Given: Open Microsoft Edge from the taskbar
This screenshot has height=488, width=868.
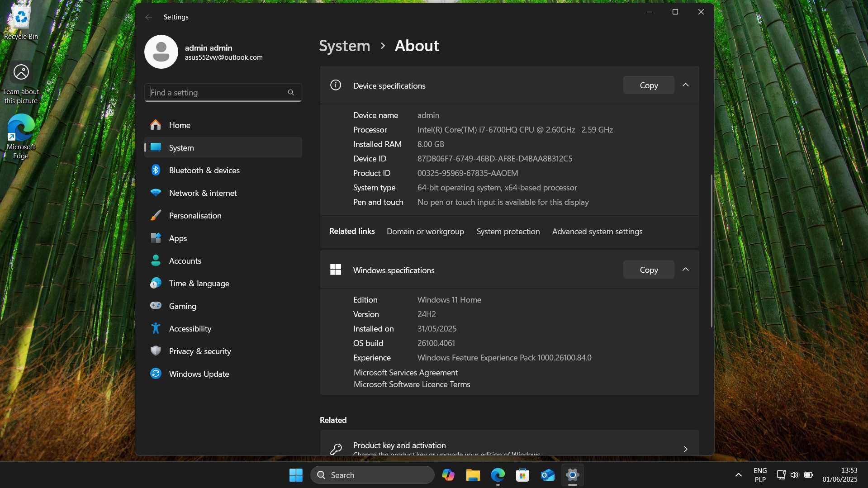Looking at the screenshot, I should tap(498, 475).
